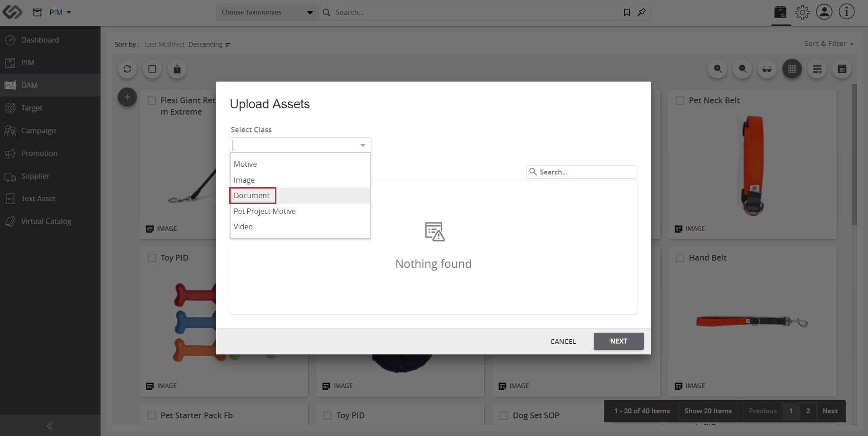Click the Hand Belt thumbnail image
The width and height of the screenshot is (868, 436).
point(752,321)
